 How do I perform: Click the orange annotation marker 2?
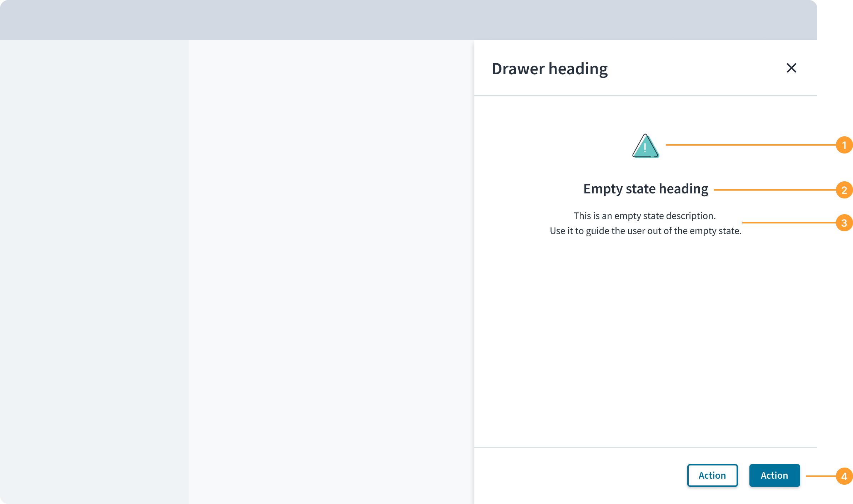click(844, 190)
